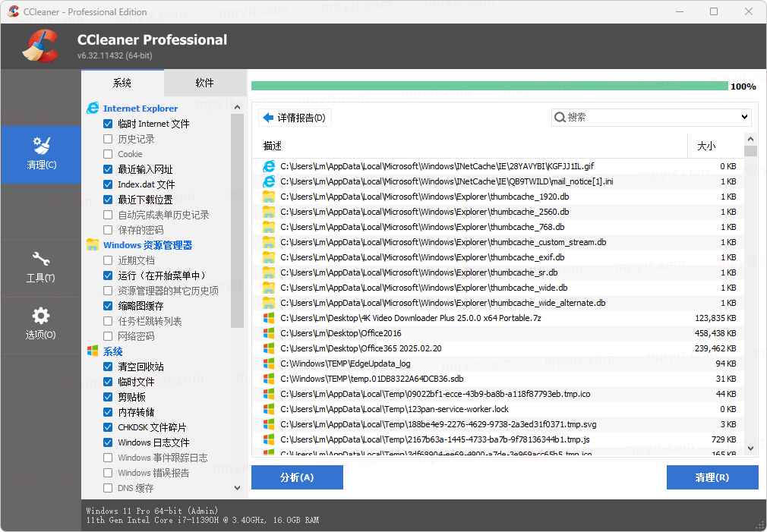Enable the 保存的密码 checkbox
The image size is (767, 532).
(108, 230)
